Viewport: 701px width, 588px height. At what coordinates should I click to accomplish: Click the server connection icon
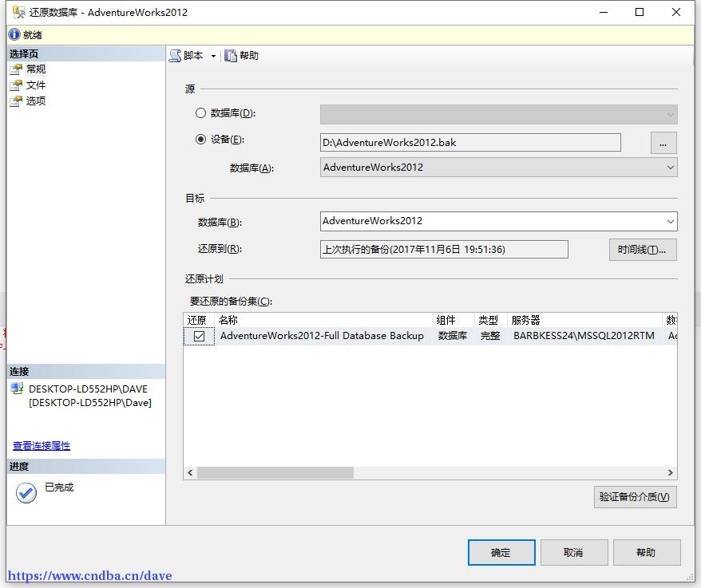(17, 389)
